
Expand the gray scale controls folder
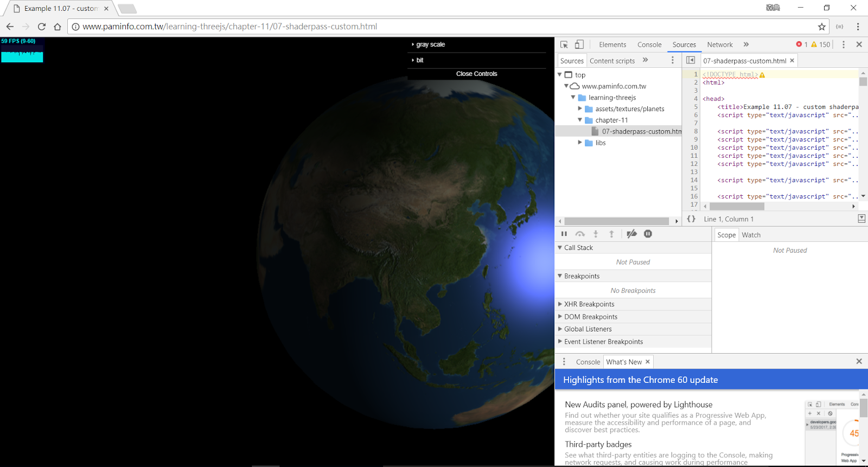click(x=476, y=44)
